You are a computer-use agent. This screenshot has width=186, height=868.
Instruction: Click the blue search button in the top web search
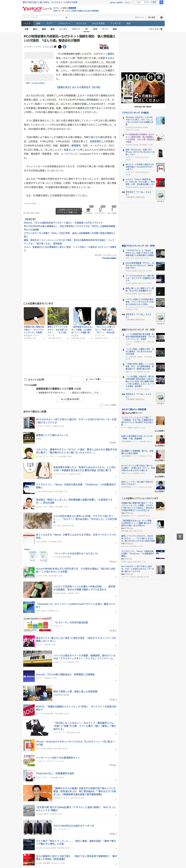[161, 2]
